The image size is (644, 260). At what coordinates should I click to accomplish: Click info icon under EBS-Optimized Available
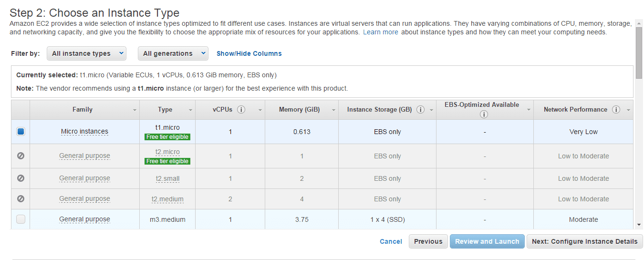(x=484, y=114)
